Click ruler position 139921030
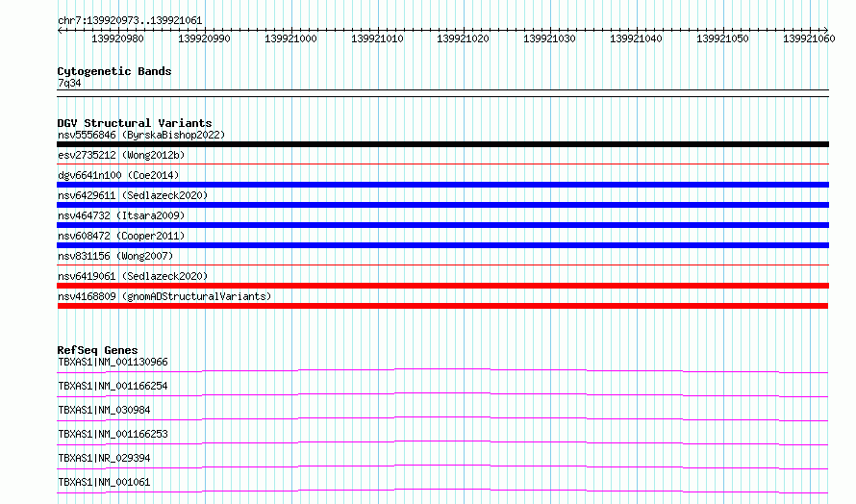 pyautogui.click(x=549, y=38)
